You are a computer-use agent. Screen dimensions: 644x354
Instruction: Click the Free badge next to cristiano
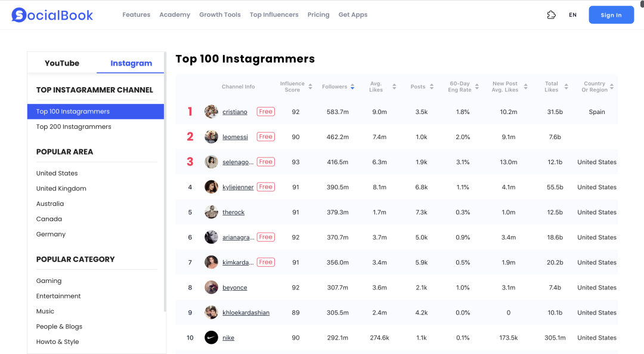(266, 112)
